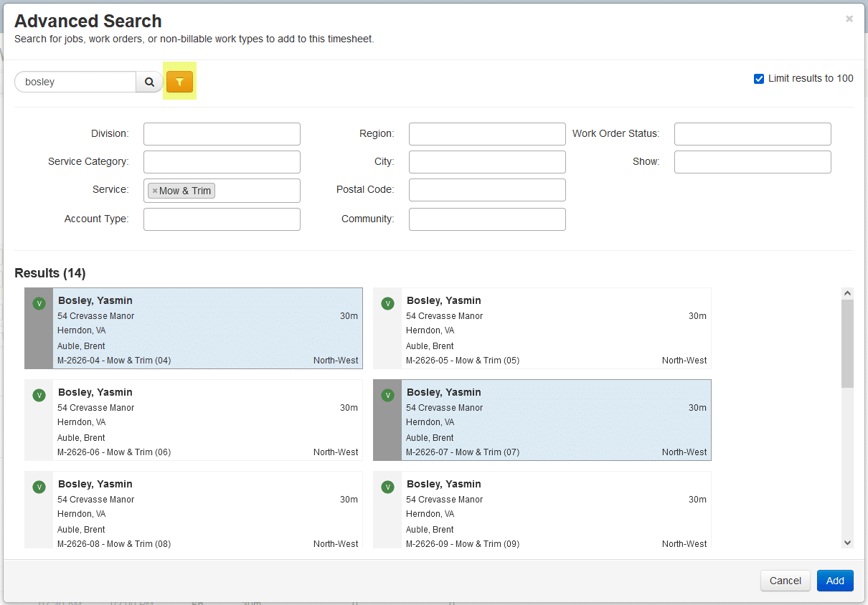This screenshot has height=605, width=868.
Task: Click the bosley search text box
Action: coord(75,82)
